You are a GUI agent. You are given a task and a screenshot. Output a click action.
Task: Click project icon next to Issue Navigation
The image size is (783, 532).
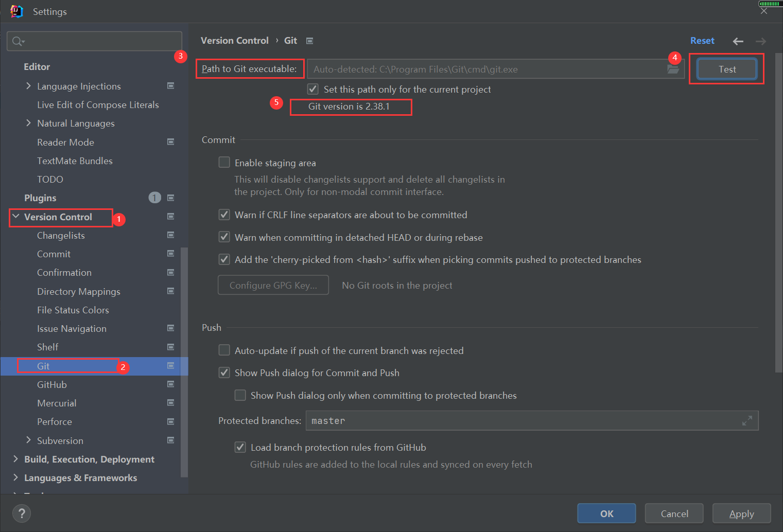[170, 328]
